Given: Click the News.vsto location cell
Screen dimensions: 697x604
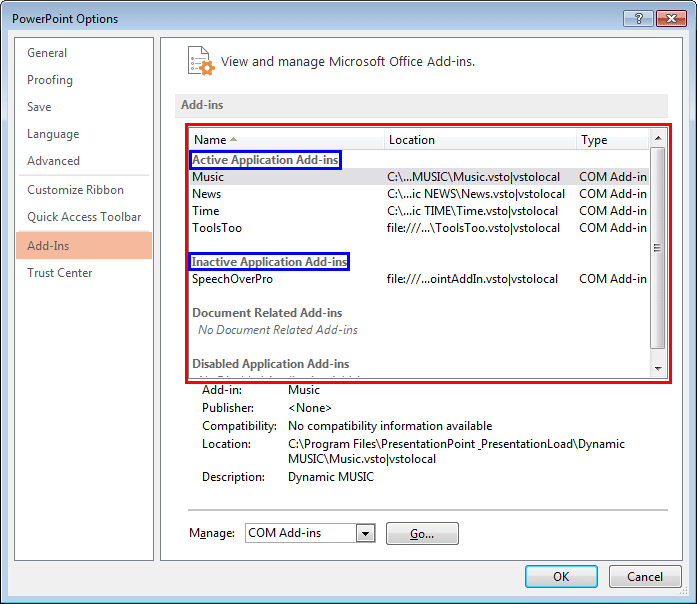Looking at the screenshot, I should (x=476, y=194).
